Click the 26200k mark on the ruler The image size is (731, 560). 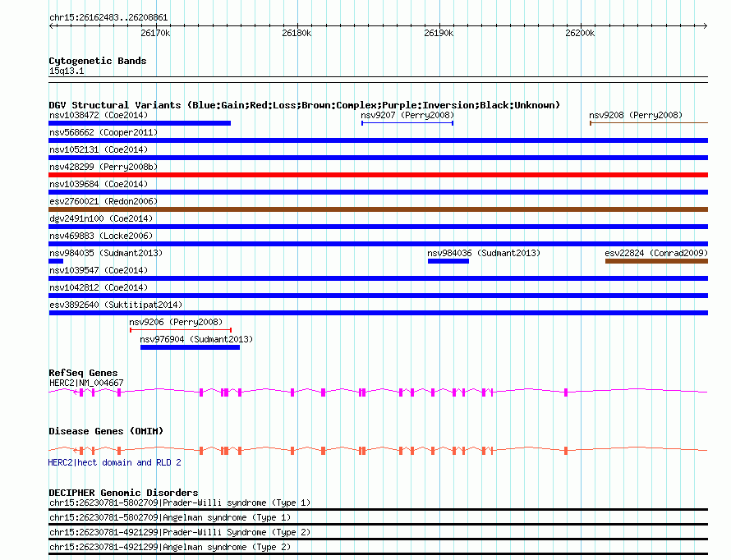(580, 33)
